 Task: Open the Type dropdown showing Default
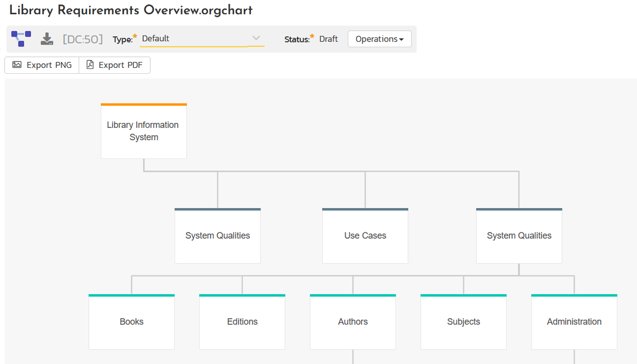click(194, 39)
